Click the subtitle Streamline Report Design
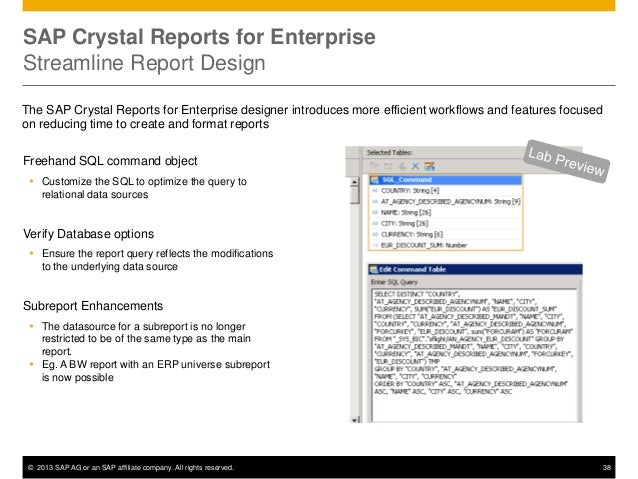638x479 pixels. [x=144, y=63]
